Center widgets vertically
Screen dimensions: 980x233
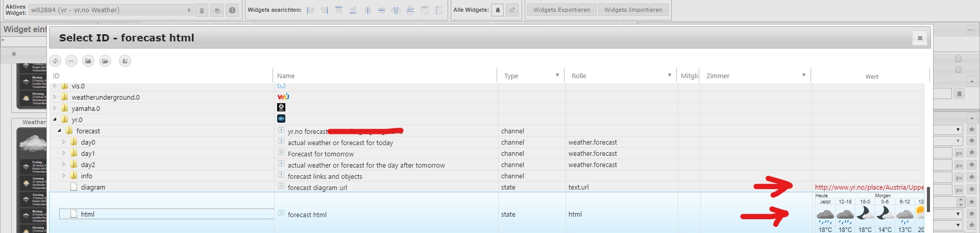(x=382, y=10)
